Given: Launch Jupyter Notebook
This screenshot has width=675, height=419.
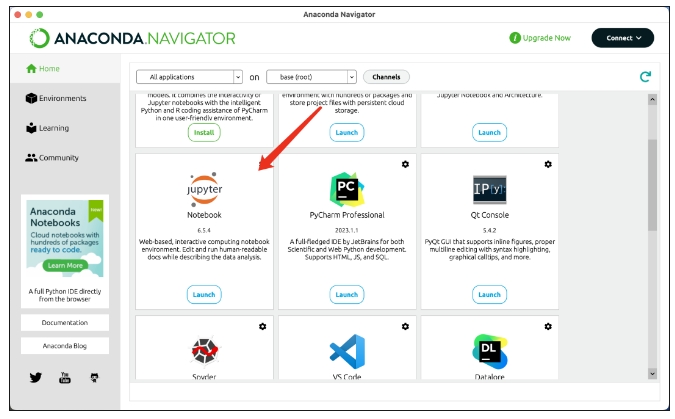Looking at the screenshot, I should pyautogui.click(x=204, y=294).
